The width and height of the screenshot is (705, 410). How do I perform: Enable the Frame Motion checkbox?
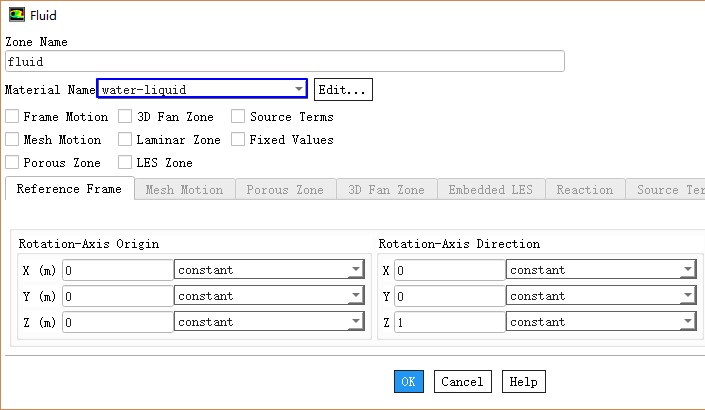pyautogui.click(x=12, y=116)
